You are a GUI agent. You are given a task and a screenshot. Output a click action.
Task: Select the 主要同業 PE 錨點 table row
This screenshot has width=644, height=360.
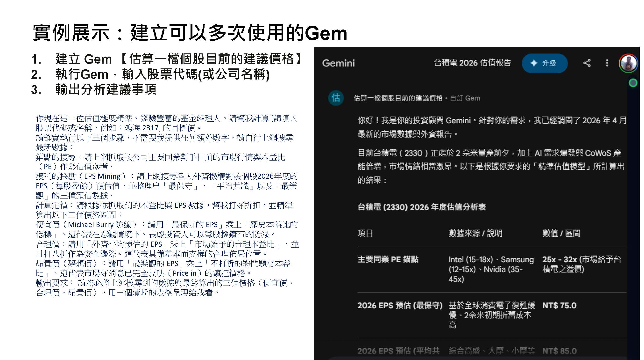click(388, 259)
